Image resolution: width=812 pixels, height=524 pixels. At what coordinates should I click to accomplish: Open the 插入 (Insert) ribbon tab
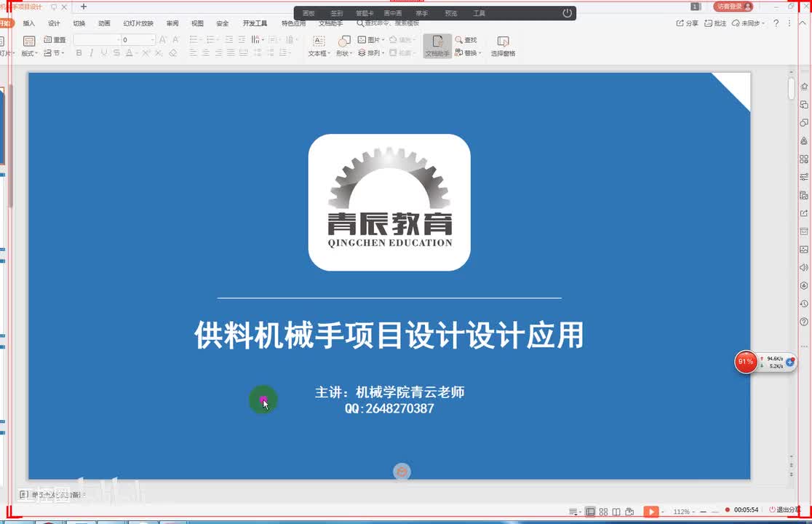pyautogui.click(x=29, y=23)
